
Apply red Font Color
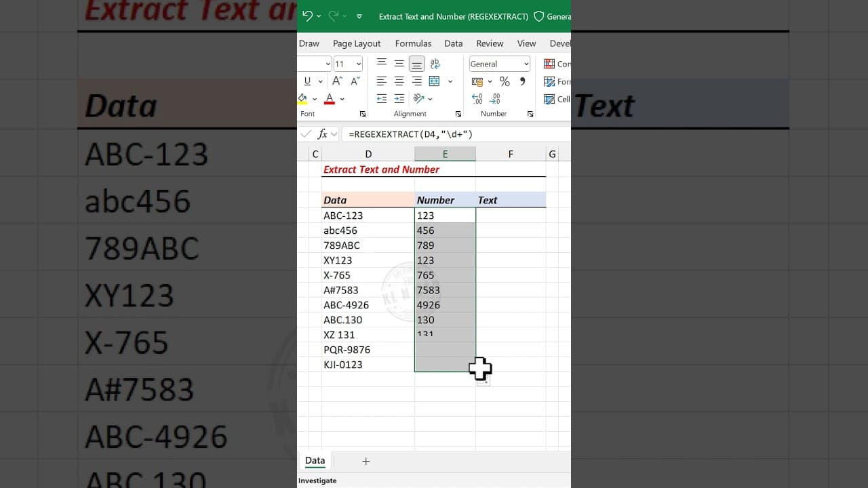328,98
